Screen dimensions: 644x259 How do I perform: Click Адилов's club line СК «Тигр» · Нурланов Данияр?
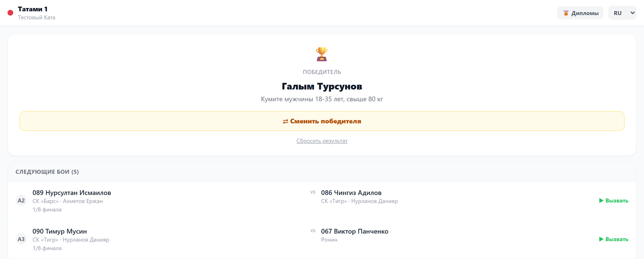359,201
